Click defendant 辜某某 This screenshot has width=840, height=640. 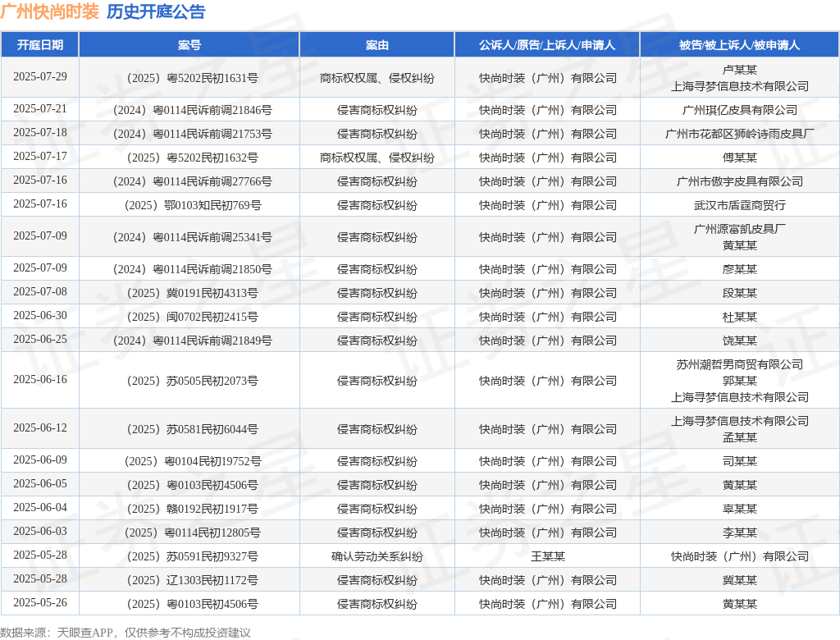pyautogui.click(x=740, y=510)
